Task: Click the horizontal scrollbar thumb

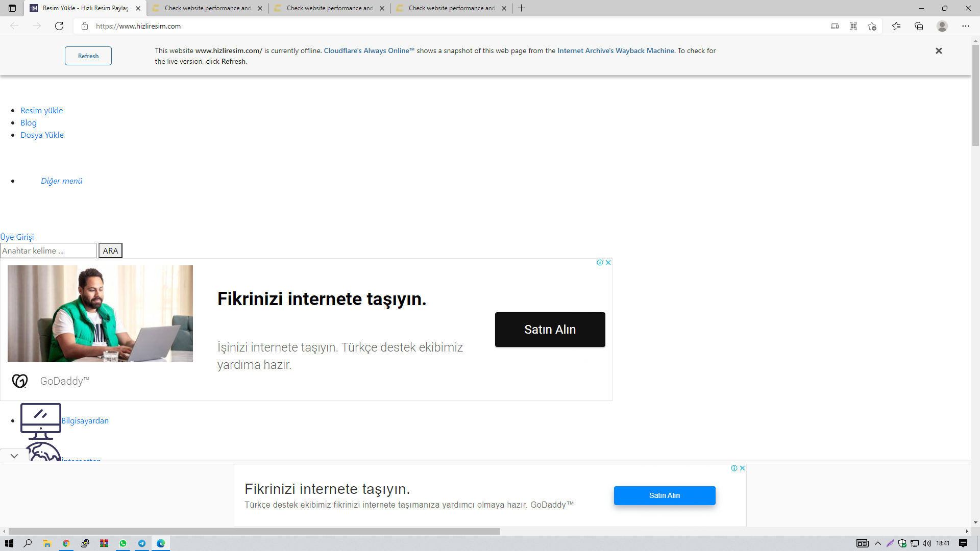Action: 254,531
